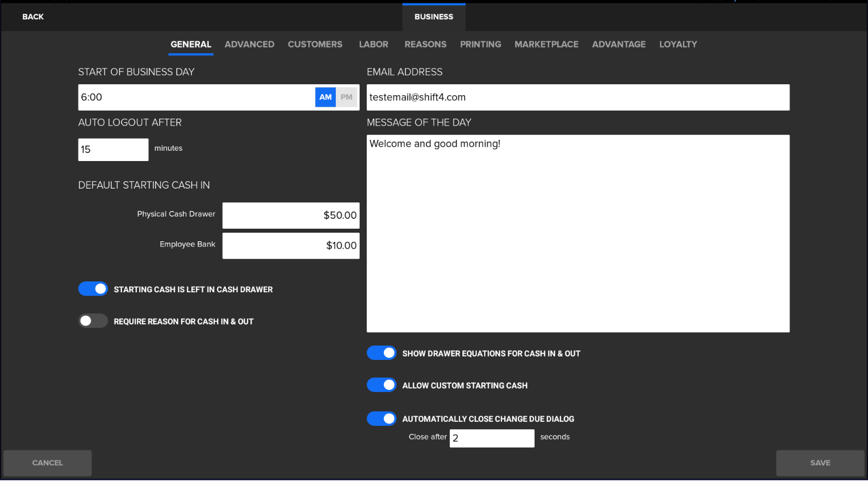This screenshot has width=868, height=482.
Task: Disable Allow Custom Starting Cash
Action: tap(382, 385)
